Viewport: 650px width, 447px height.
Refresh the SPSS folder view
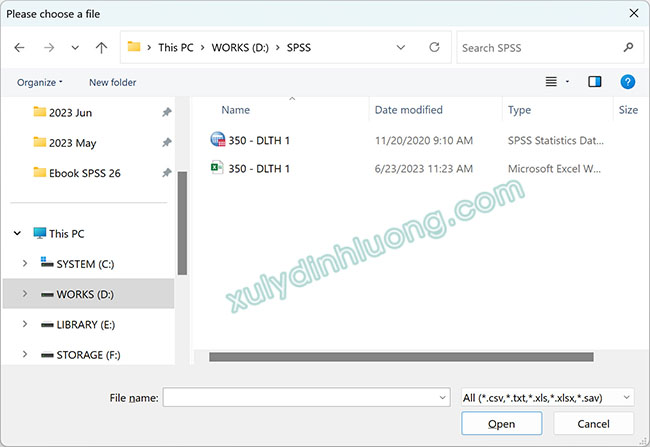click(x=434, y=47)
